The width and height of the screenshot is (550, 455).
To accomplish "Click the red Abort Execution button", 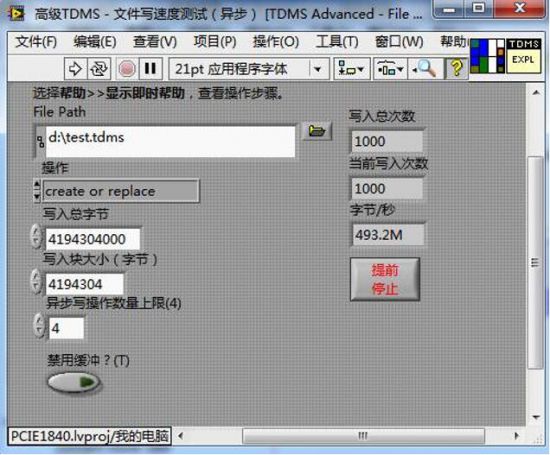I will coord(127,69).
